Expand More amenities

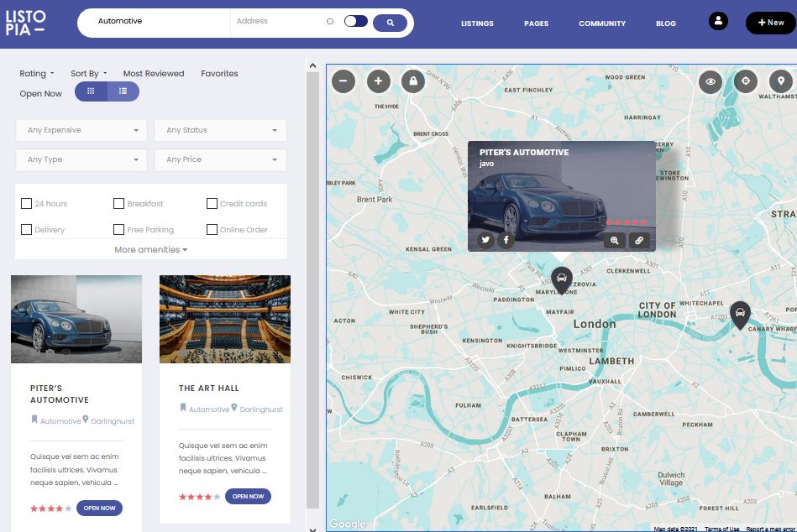pos(151,250)
